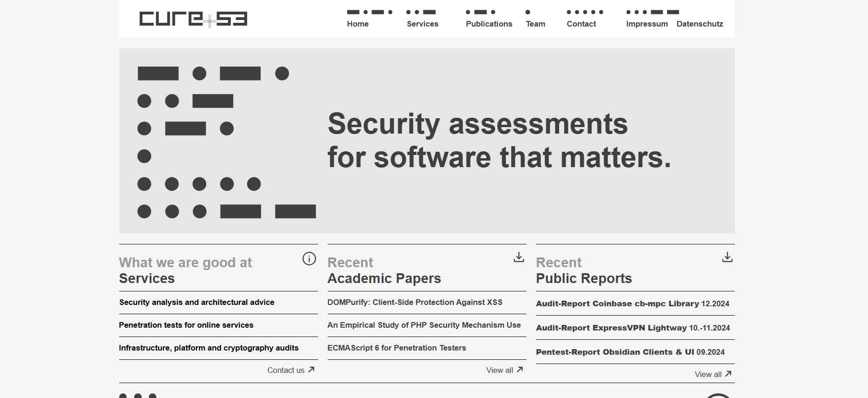Go to the Home page
Image resolution: width=868 pixels, height=398 pixels.
pyautogui.click(x=357, y=24)
